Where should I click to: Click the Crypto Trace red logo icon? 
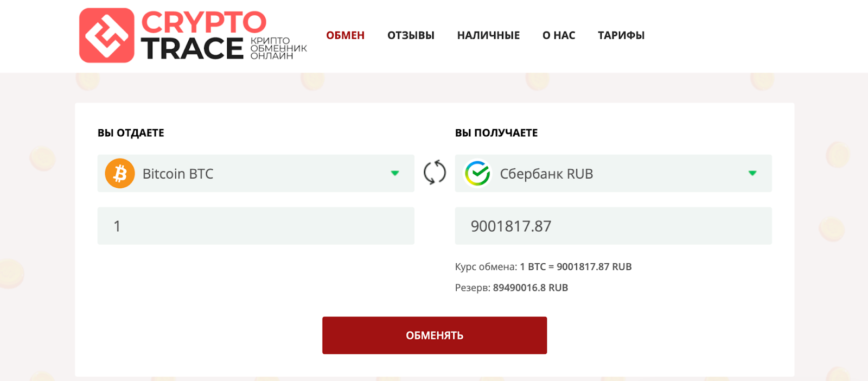click(107, 35)
